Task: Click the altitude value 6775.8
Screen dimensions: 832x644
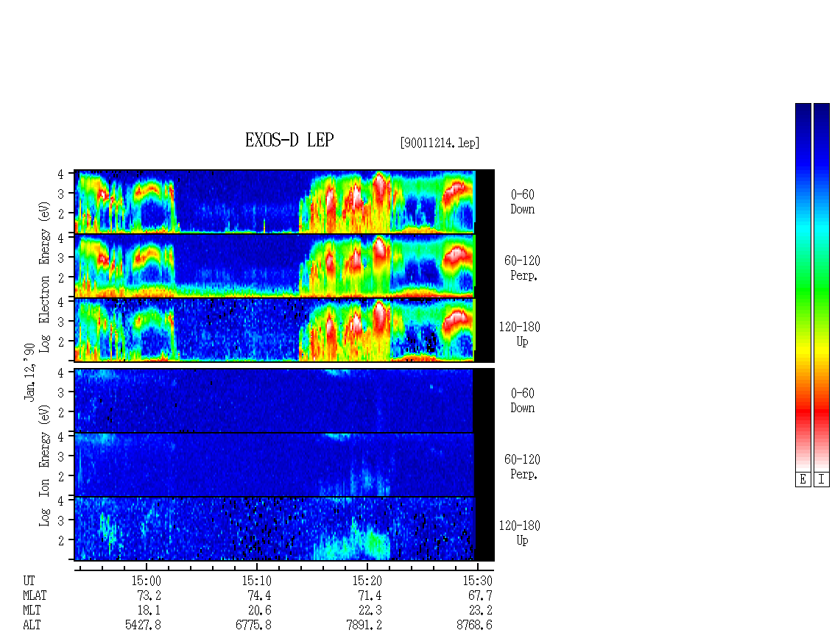Action: [253, 626]
